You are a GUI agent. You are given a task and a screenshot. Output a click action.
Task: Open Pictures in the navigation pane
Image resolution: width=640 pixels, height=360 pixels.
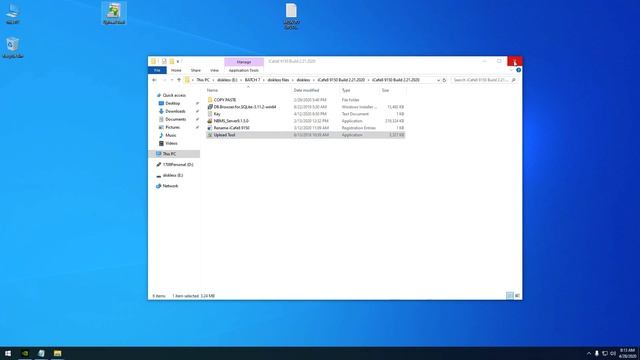(172, 127)
